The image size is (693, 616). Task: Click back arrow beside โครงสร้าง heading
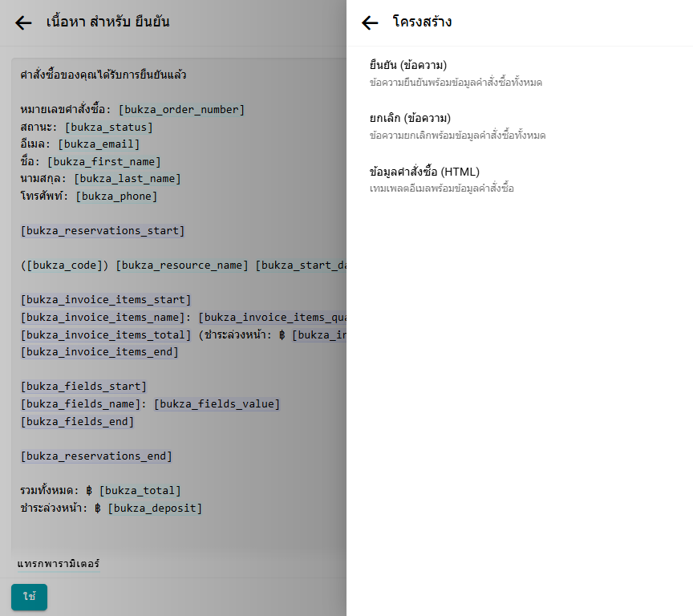370,22
